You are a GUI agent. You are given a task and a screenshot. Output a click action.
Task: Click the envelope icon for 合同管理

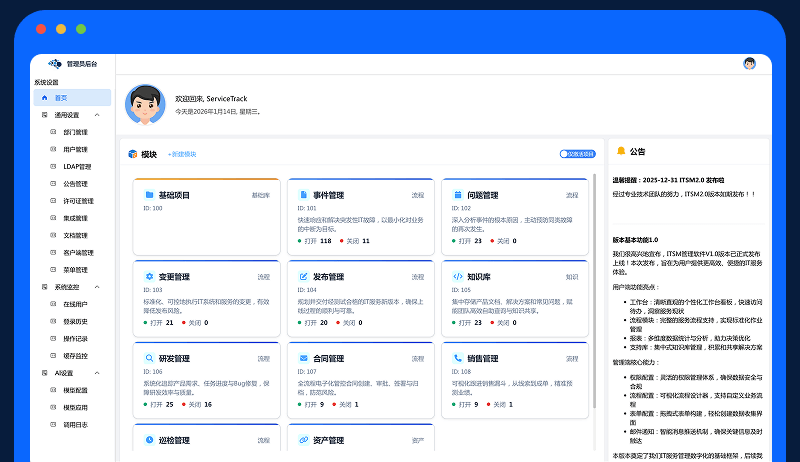click(x=303, y=358)
